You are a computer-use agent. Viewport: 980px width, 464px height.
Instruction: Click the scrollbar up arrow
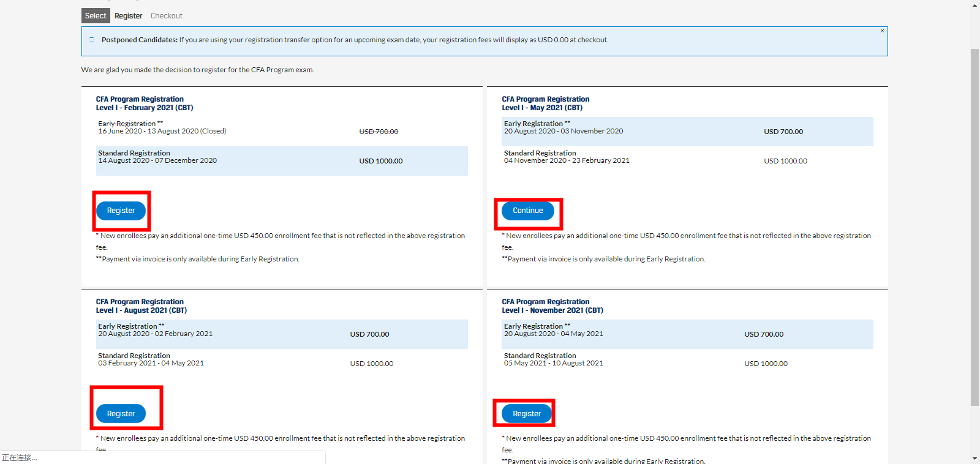(974, 5)
